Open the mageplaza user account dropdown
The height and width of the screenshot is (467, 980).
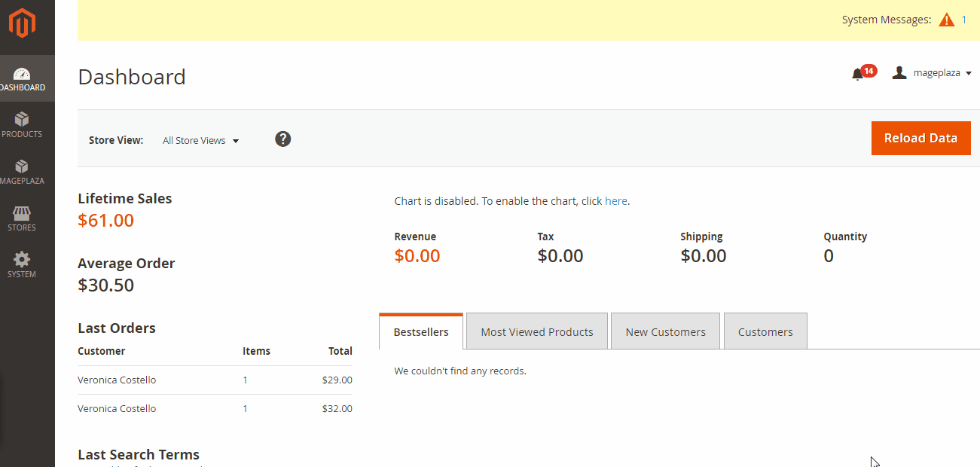tap(932, 73)
